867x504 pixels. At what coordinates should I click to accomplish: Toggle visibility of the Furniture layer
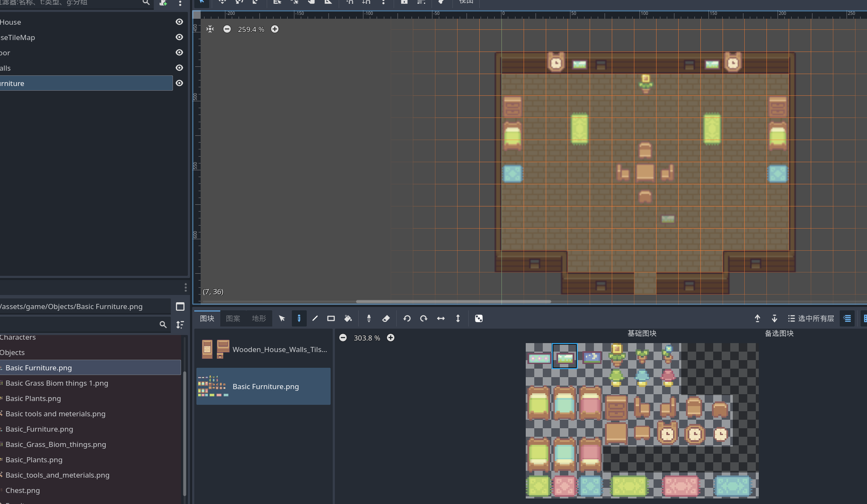point(179,83)
